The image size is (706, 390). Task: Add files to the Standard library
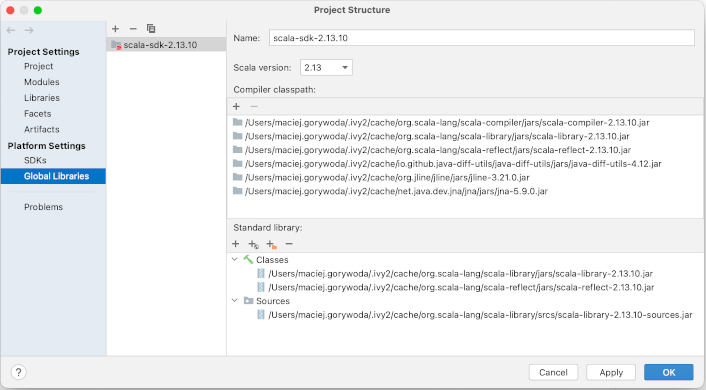pyautogui.click(x=235, y=244)
